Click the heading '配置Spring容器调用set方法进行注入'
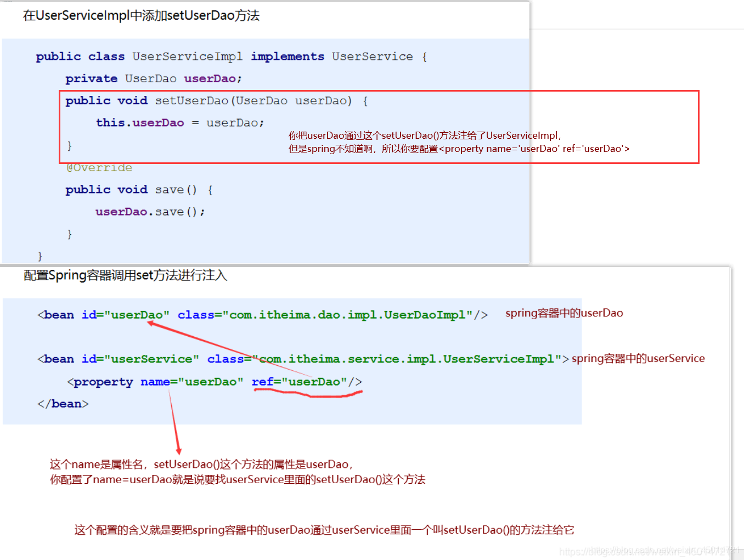This screenshot has height=560, width=744. pyautogui.click(x=125, y=275)
